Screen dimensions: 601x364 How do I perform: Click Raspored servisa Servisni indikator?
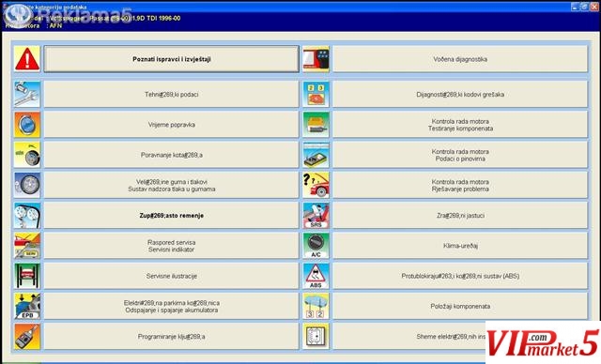coord(171,246)
